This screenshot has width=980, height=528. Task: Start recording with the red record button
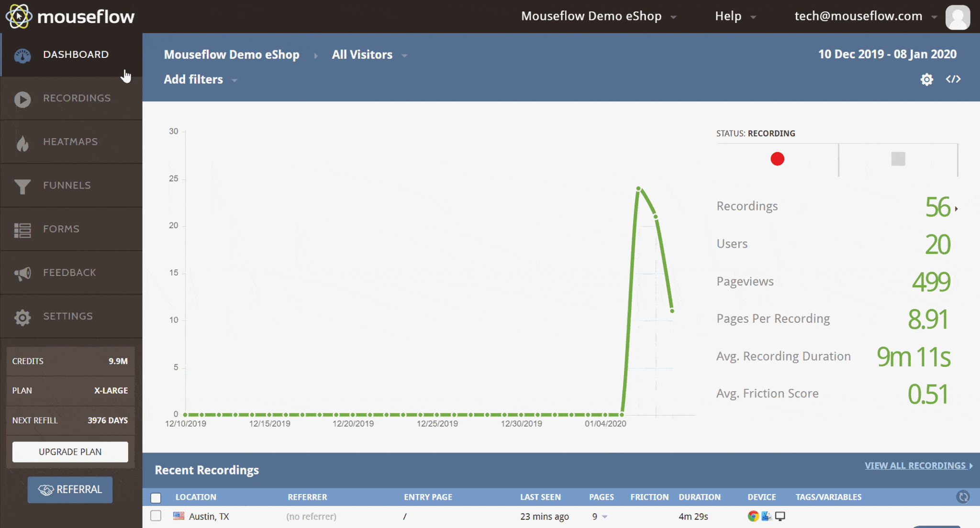tap(777, 159)
